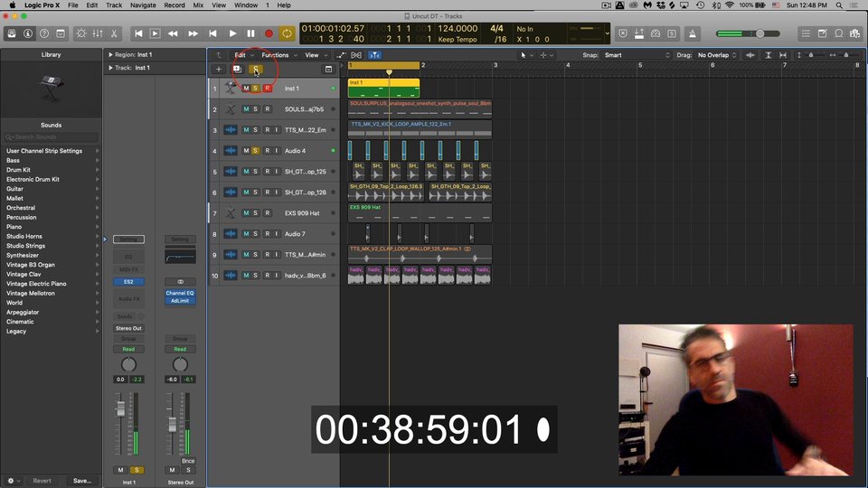This screenshot has width=868, height=488.
Task: Toggle the yellow Cycle mode button
Action: tap(287, 33)
